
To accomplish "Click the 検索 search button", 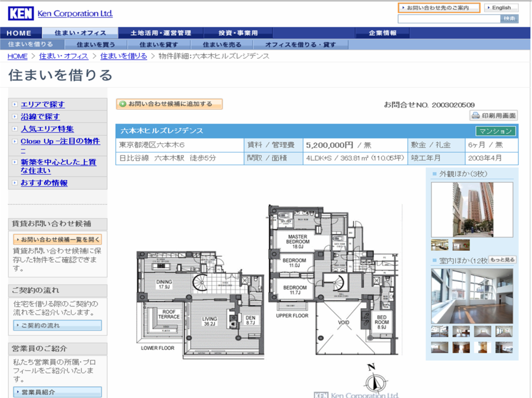I will pyautogui.click(x=509, y=19).
